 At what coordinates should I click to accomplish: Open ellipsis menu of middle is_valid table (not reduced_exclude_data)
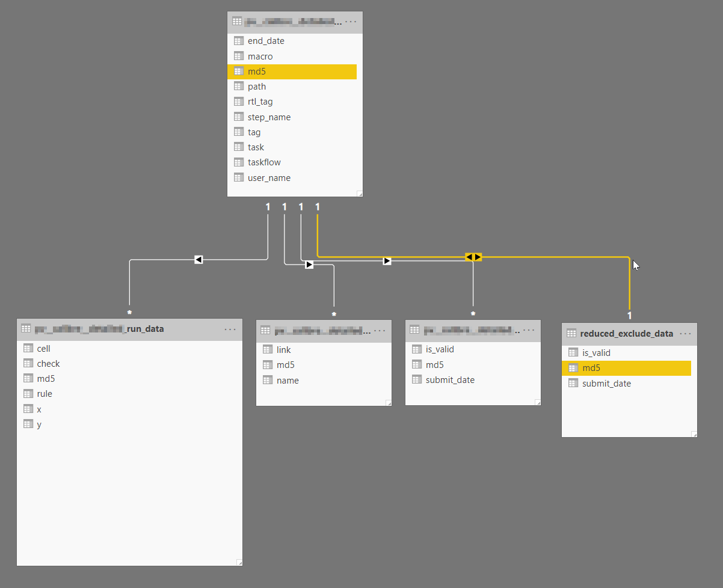529,330
